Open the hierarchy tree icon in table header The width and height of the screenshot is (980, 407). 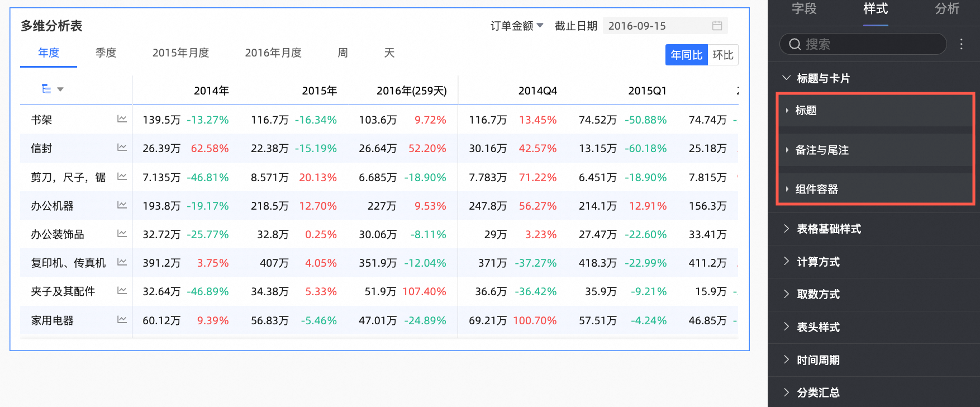pyautogui.click(x=46, y=89)
